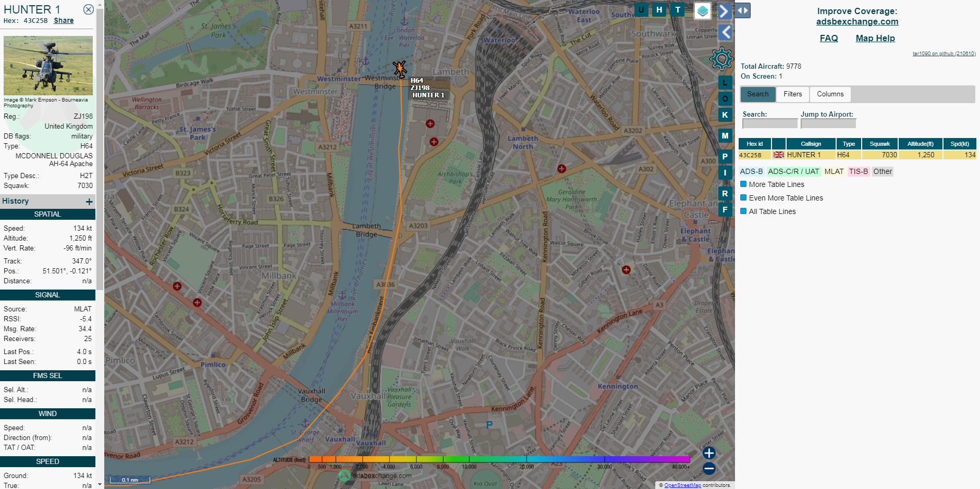
Task: Toggle the Other source filter
Action: pos(883,171)
